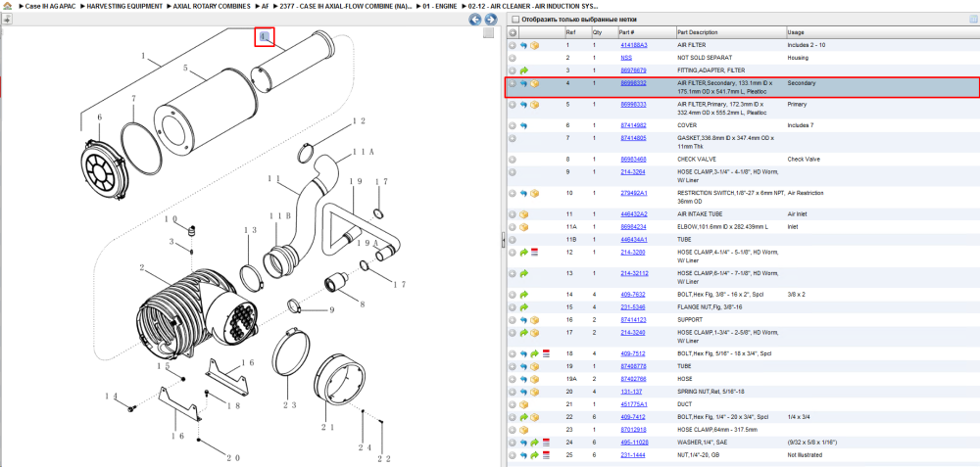Image resolution: width=980 pixels, height=467 pixels.
Task: Click the blue arrow icon for AIR FILTER ref 1
Action: point(523,46)
